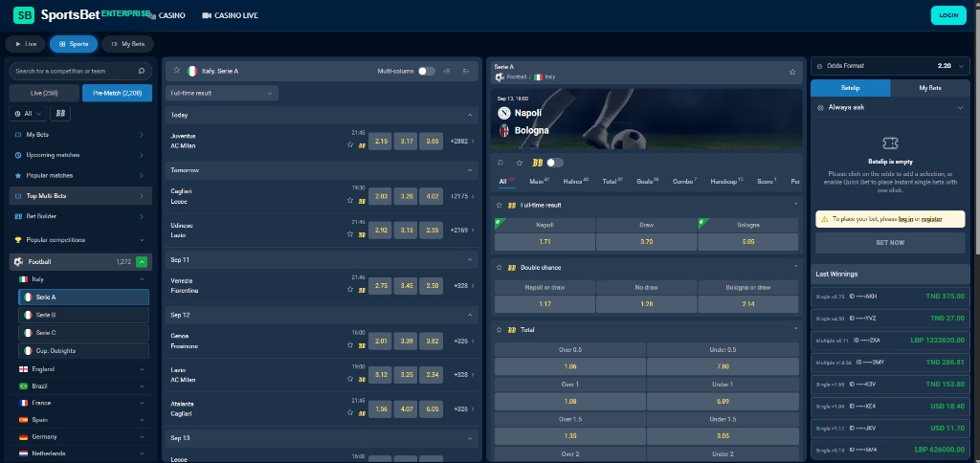This screenshot has height=463, width=980.
Task: Open Upcoming matches in sidebar
Action: click(80, 155)
